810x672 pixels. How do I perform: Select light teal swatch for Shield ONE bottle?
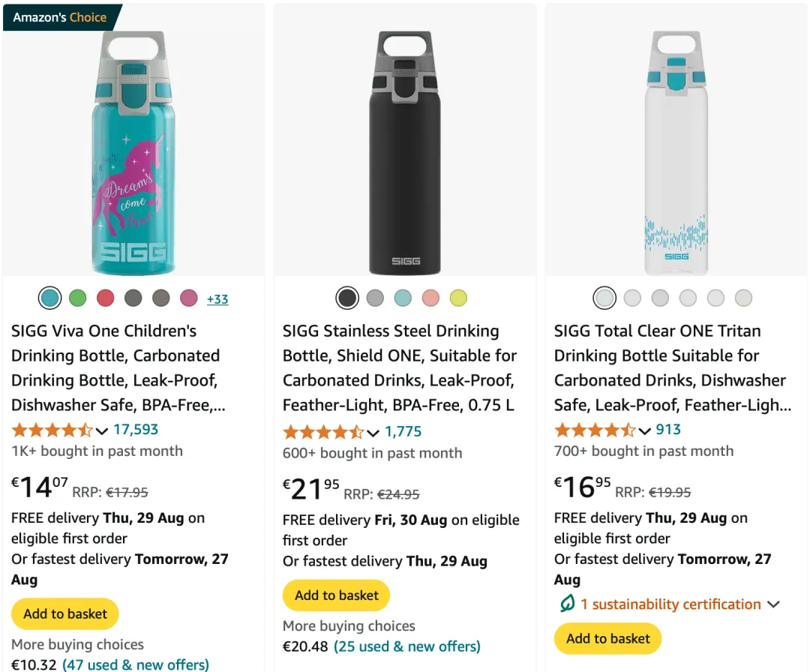point(403,298)
